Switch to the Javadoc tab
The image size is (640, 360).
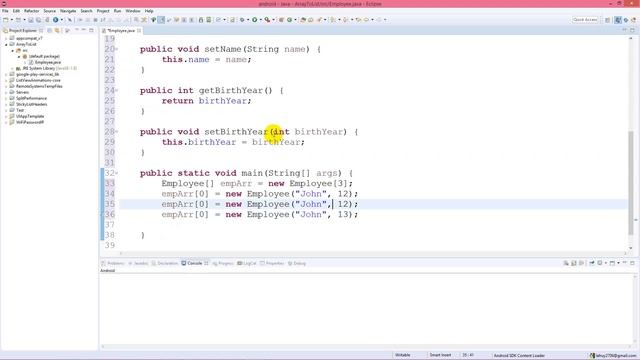tap(138, 263)
